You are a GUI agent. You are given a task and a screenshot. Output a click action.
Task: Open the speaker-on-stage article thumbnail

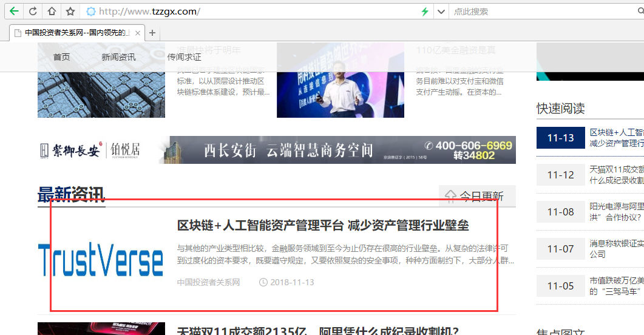coord(340,81)
